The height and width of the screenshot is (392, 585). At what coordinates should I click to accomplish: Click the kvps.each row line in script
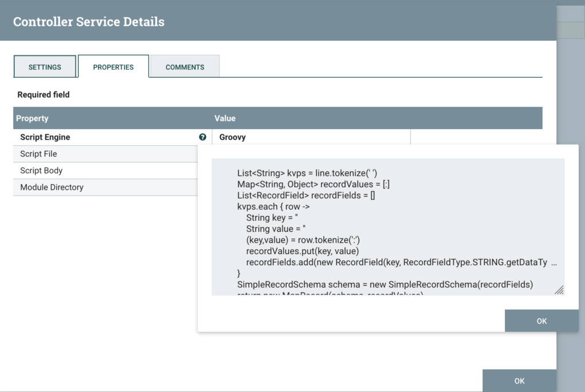[273, 206]
